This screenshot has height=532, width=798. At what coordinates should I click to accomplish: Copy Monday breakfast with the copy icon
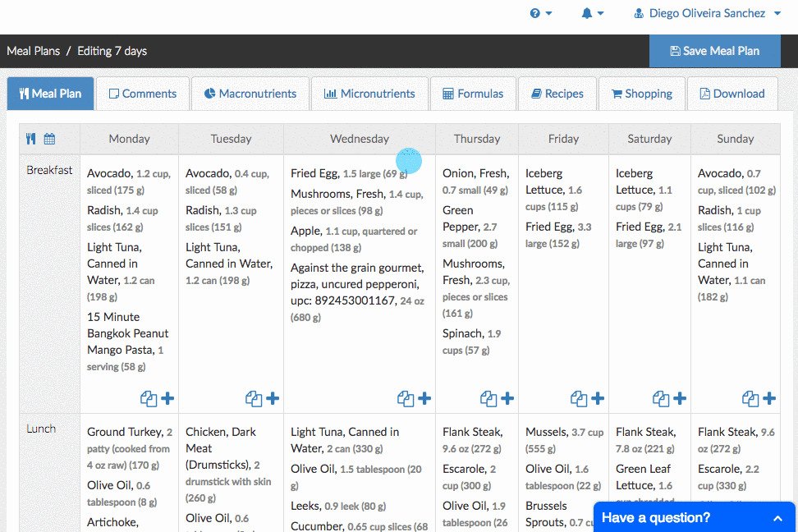tap(149, 399)
